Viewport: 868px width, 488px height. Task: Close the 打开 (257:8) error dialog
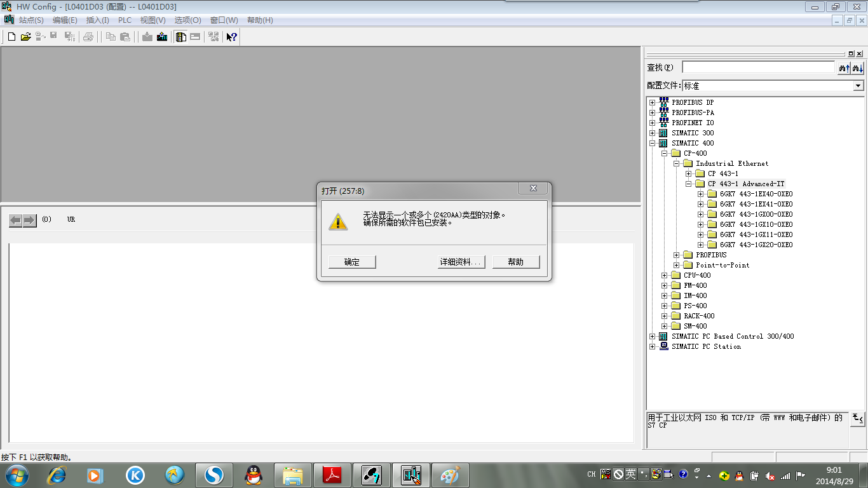533,189
